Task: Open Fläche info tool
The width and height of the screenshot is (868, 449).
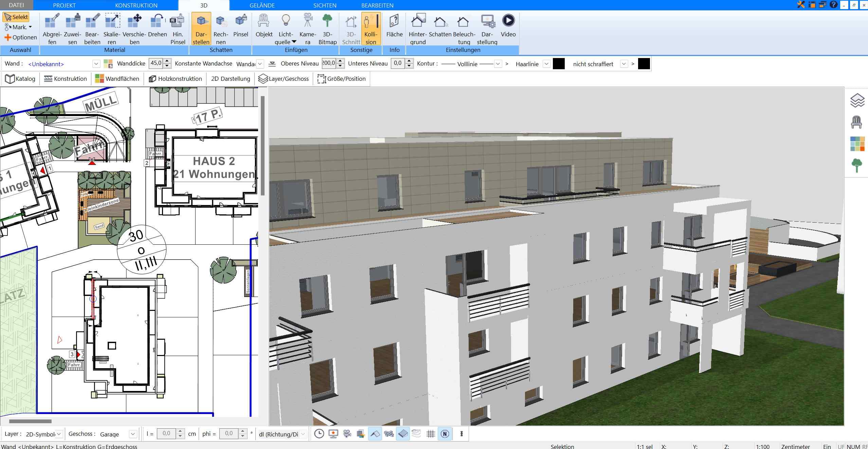Action: pyautogui.click(x=394, y=26)
